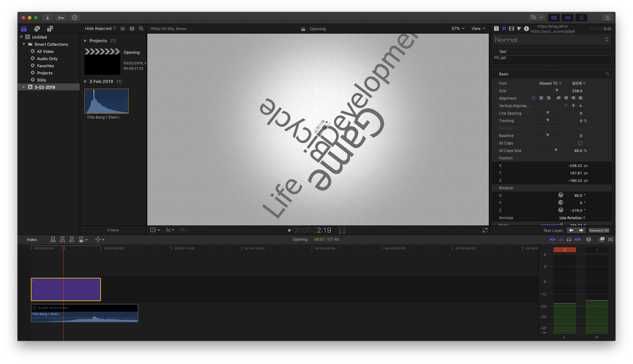The width and height of the screenshot is (633, 364).
Task: Open the viewer View menu
Action: 478,28
